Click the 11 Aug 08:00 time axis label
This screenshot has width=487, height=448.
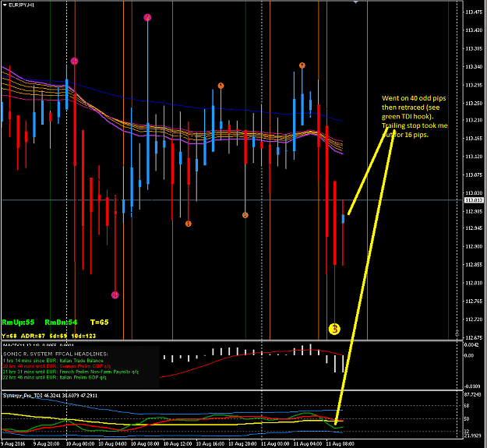point(340,444)
